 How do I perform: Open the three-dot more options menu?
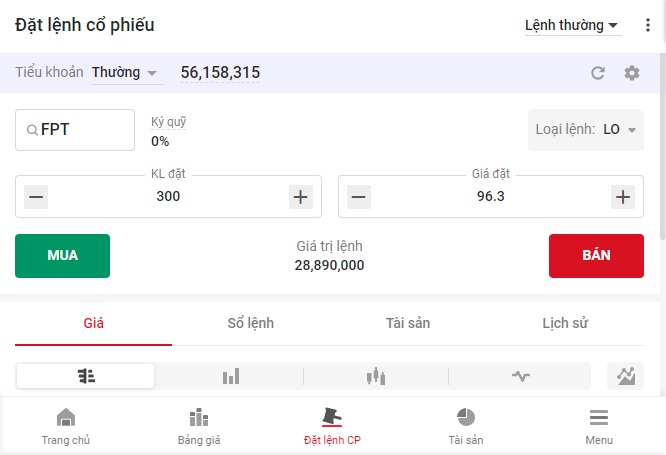pyautogui.click(x=647, y=26)
